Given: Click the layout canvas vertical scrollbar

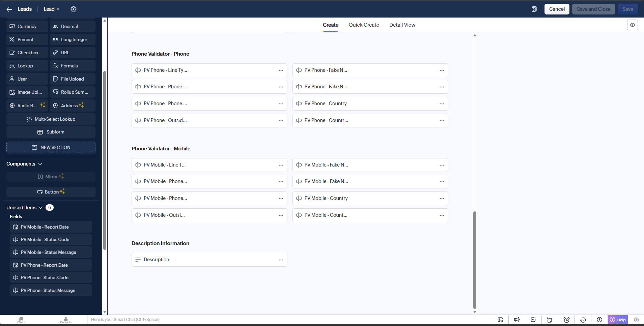Looking at the screenshot, I should pos(475,260).
